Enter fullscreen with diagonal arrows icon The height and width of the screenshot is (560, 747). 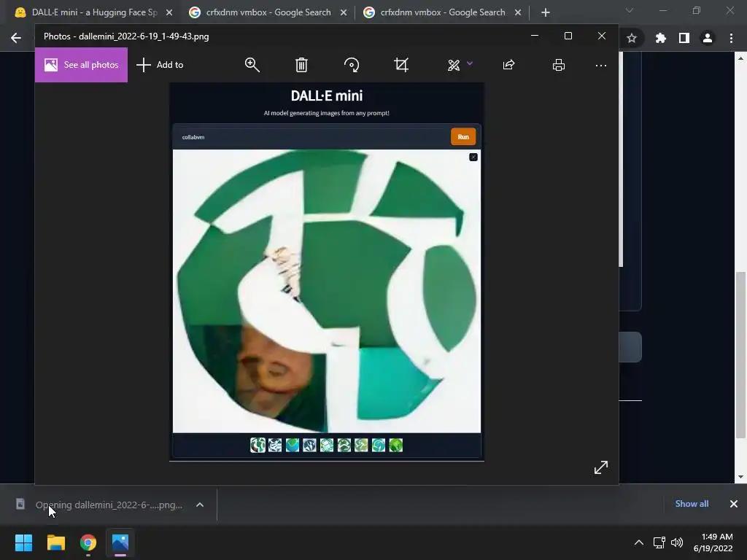(601, 467)
